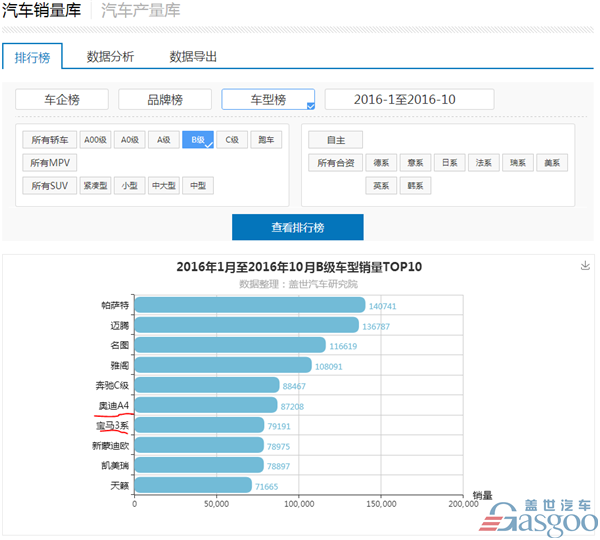
Task: Select the 品牌榜 ranking type
Action: tap(165, 100)
